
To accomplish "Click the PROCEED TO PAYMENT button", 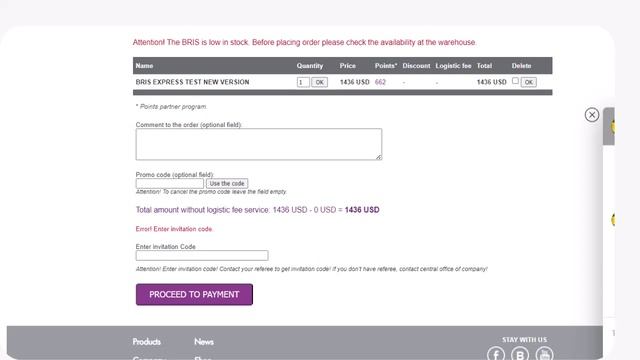I will point(194,294).
